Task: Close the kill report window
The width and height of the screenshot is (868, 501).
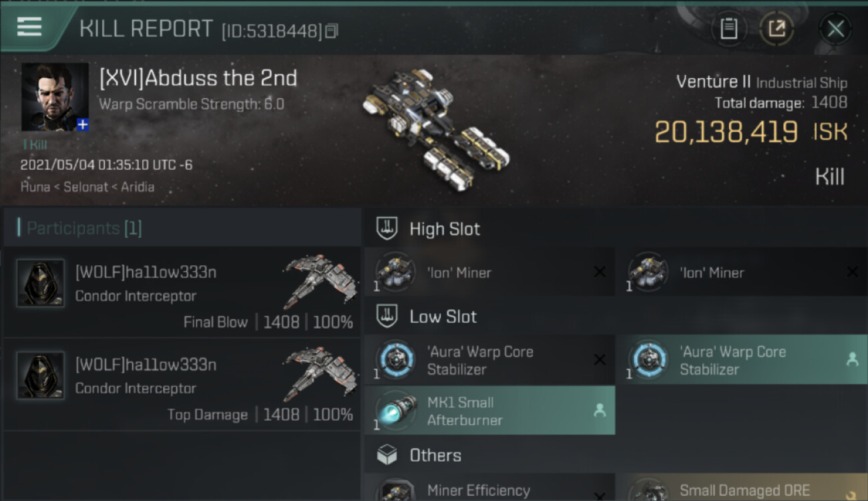Action: click(x=835, y=29)
